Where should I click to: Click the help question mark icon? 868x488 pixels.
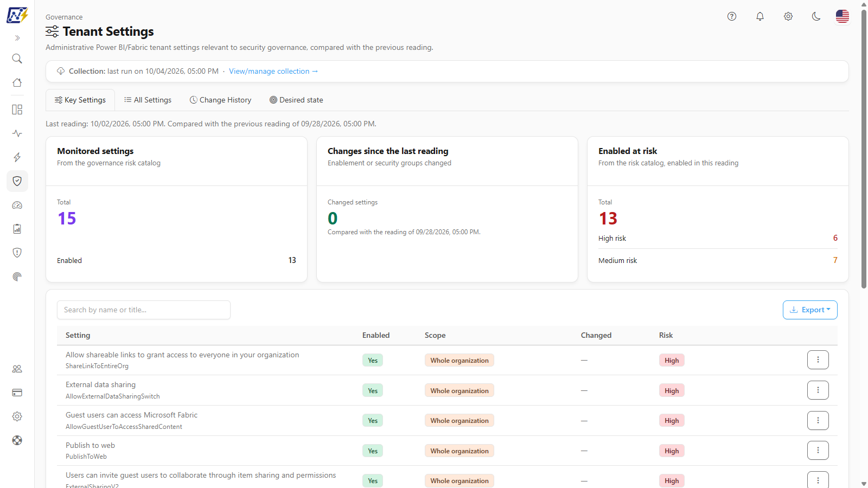point(732,16)
